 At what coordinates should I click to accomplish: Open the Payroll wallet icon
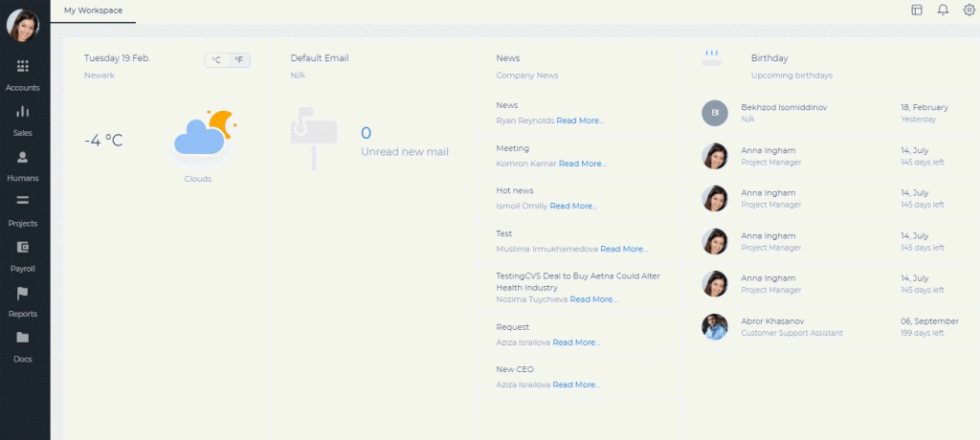coord(23,247)
